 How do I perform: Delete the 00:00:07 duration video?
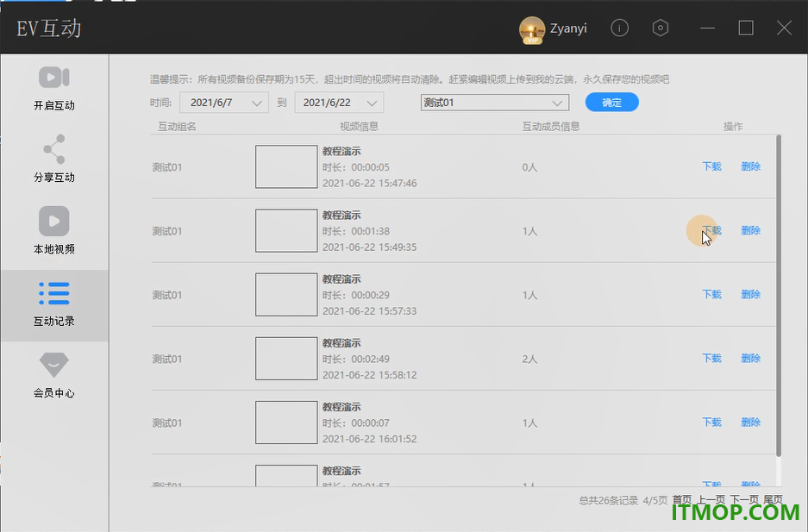tap(751, 422)
